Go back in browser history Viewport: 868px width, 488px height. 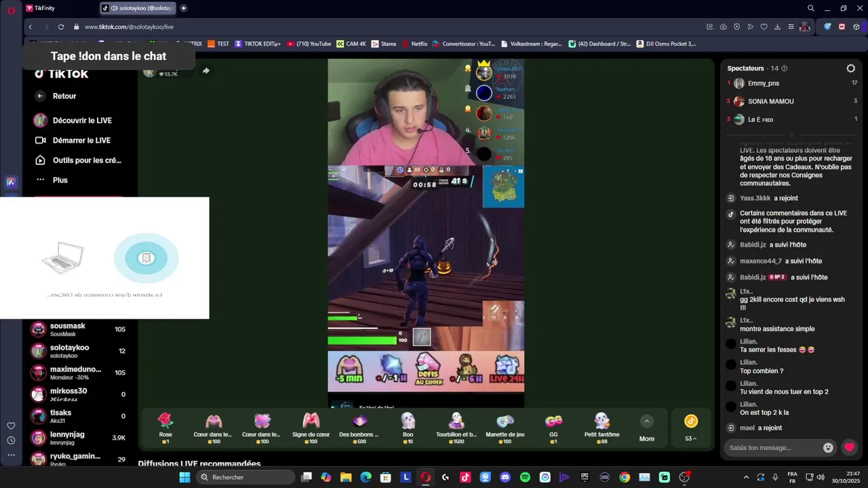31,27
